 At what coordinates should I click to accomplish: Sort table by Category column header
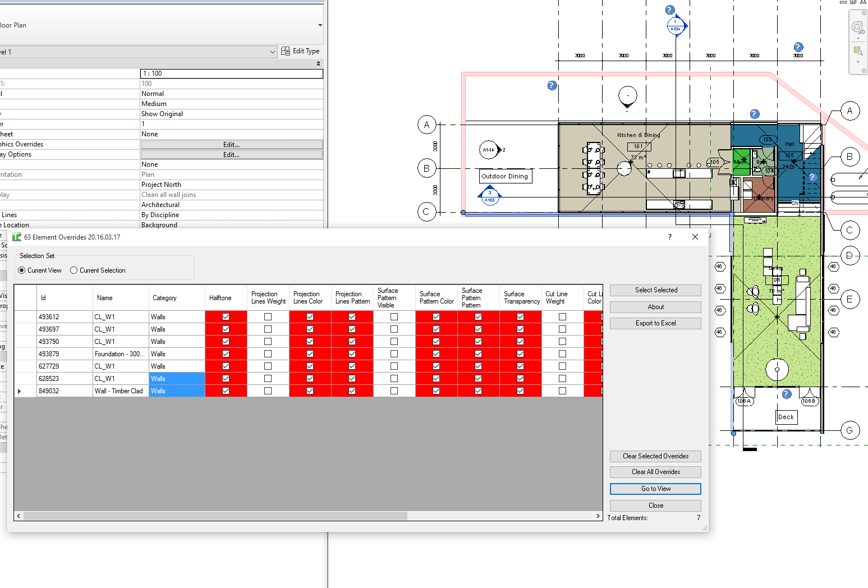point(176,298)
